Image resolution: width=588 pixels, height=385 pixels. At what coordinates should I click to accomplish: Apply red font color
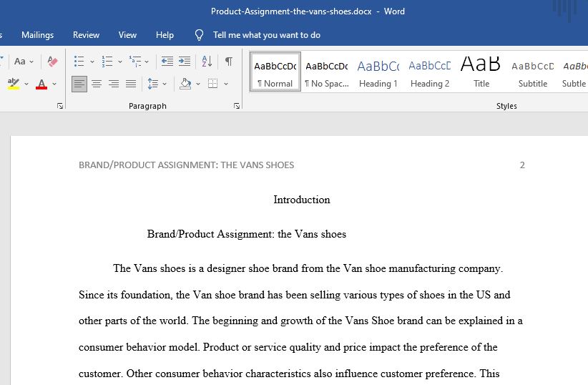(41, 84)
